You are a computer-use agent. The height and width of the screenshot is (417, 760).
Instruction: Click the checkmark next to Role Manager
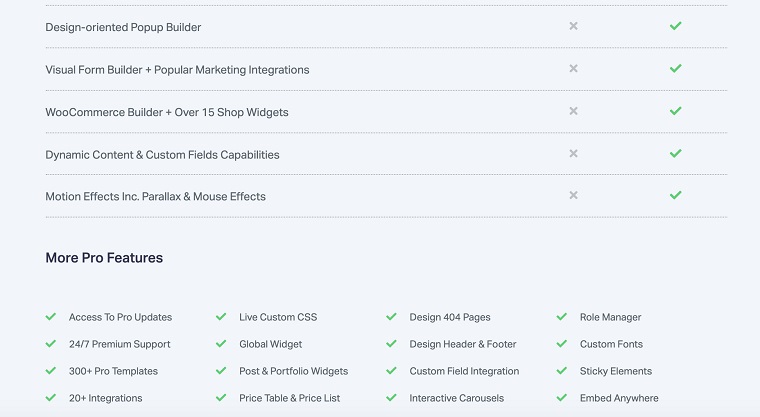tap(562, 317)
